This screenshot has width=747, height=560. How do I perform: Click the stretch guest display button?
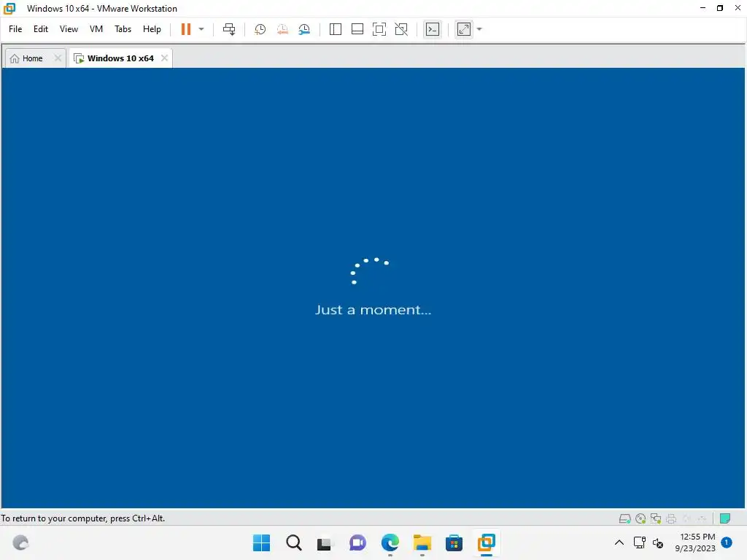coord(464,29)
